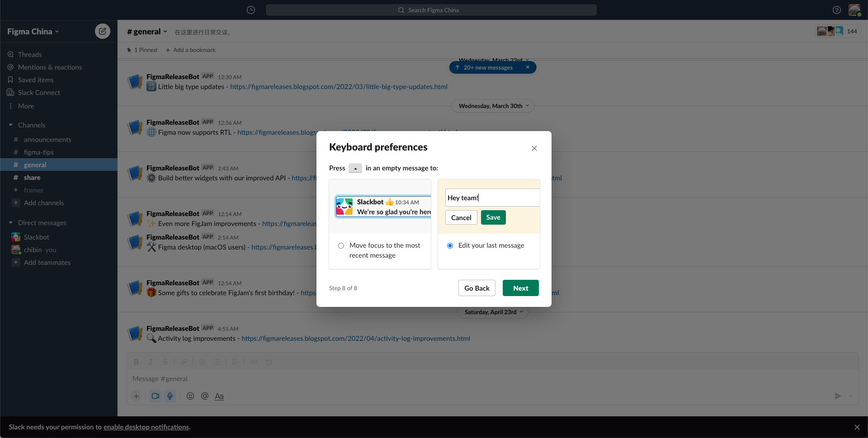Open little-big-type-updates blog link

339,86
